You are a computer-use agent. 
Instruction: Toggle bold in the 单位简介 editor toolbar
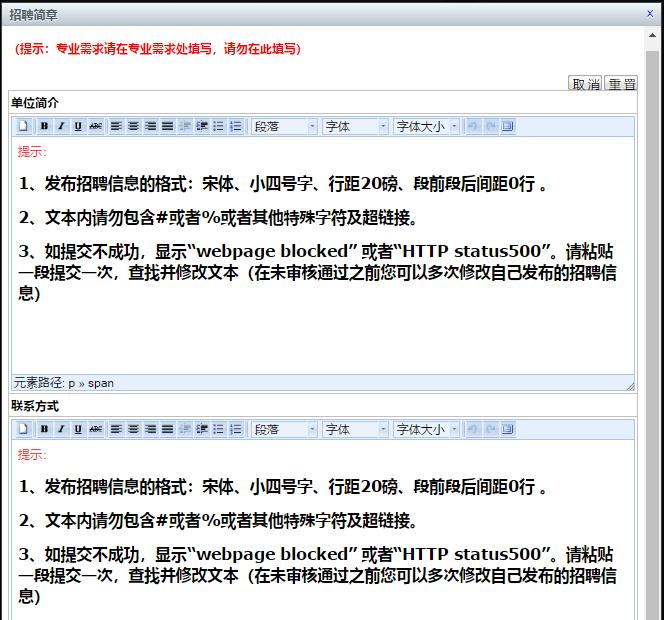(x=44, y=126)
